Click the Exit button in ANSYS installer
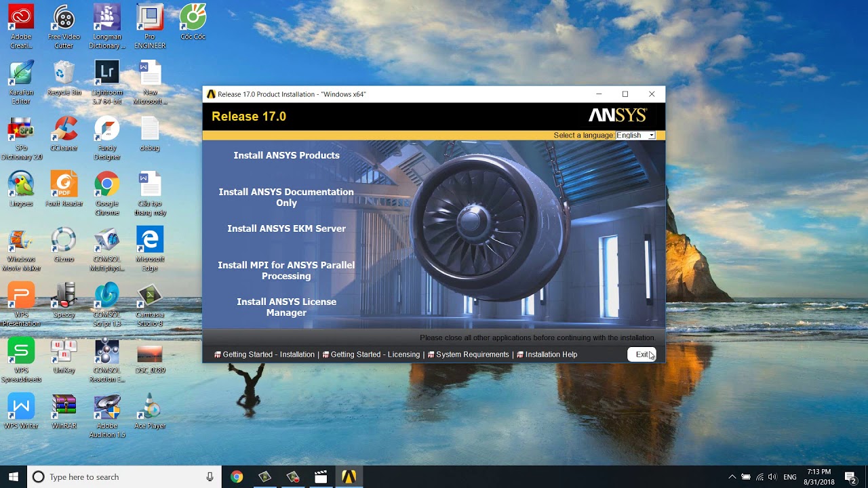 642,354
